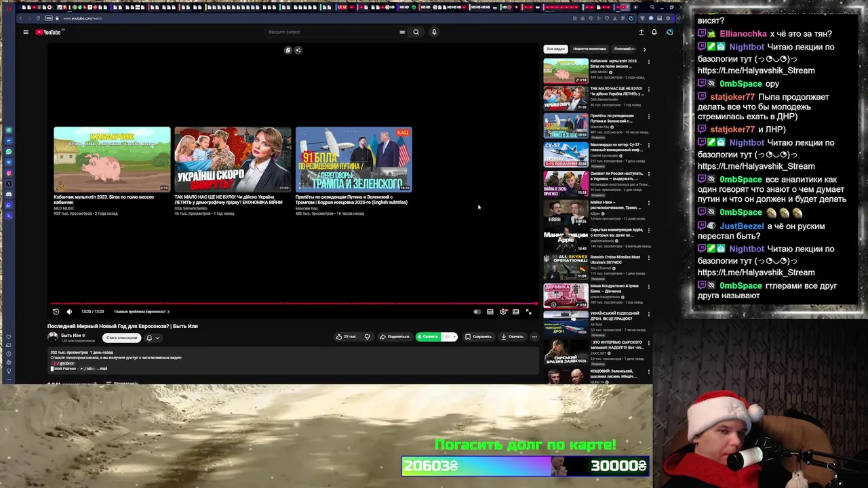868x488 pixels.
Task: Replay the finished video
Action: (56, 312)
